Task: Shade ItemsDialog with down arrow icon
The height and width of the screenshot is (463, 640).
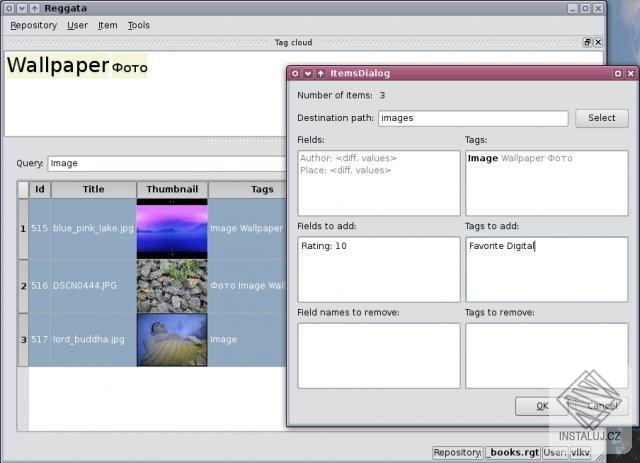Action: [308, 73]
